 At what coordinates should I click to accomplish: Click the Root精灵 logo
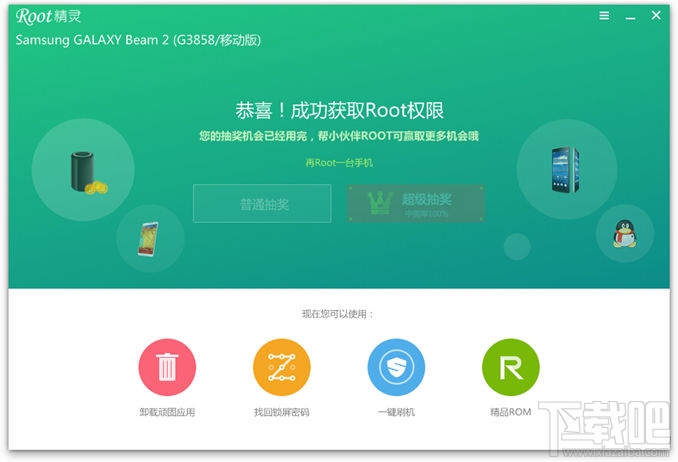pos(48,16)
